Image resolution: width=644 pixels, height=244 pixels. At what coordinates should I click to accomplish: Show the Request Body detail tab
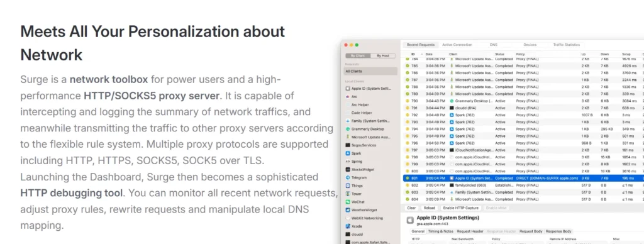pyautogui.click(x=531, y=231)
